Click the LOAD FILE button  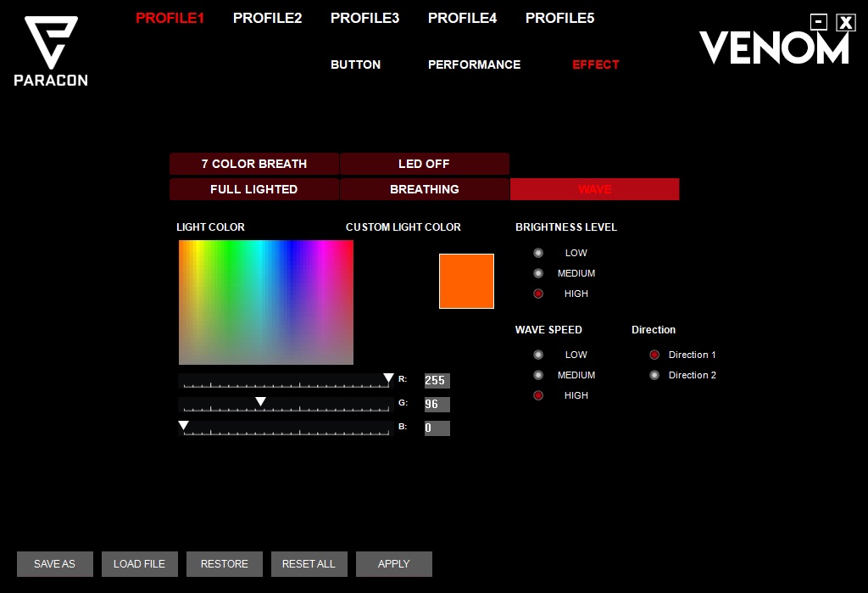tap(140, 564)
